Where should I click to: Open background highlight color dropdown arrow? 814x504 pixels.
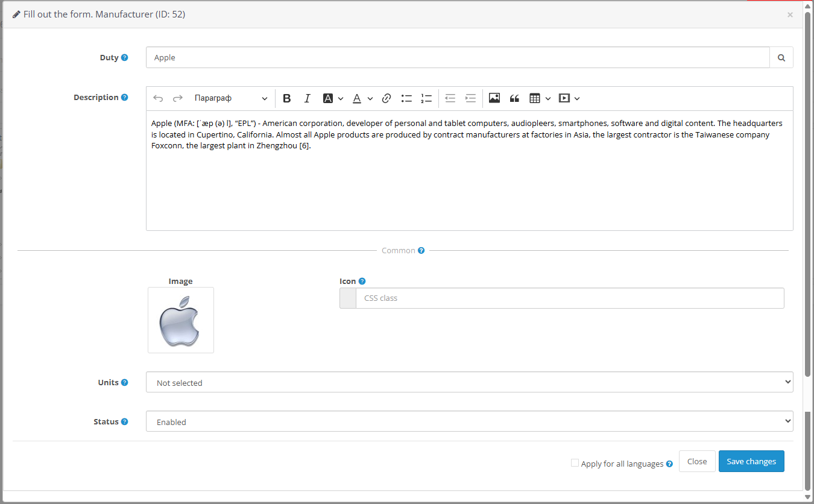341,98
